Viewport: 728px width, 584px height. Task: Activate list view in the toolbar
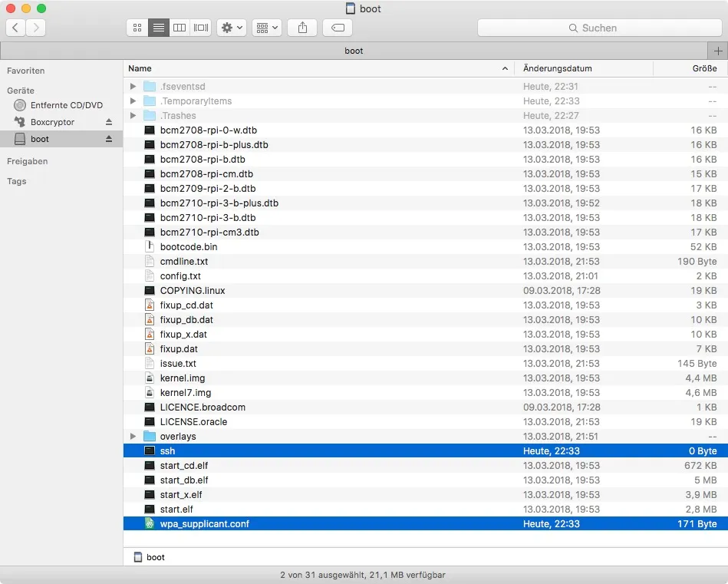pos(157,28)
